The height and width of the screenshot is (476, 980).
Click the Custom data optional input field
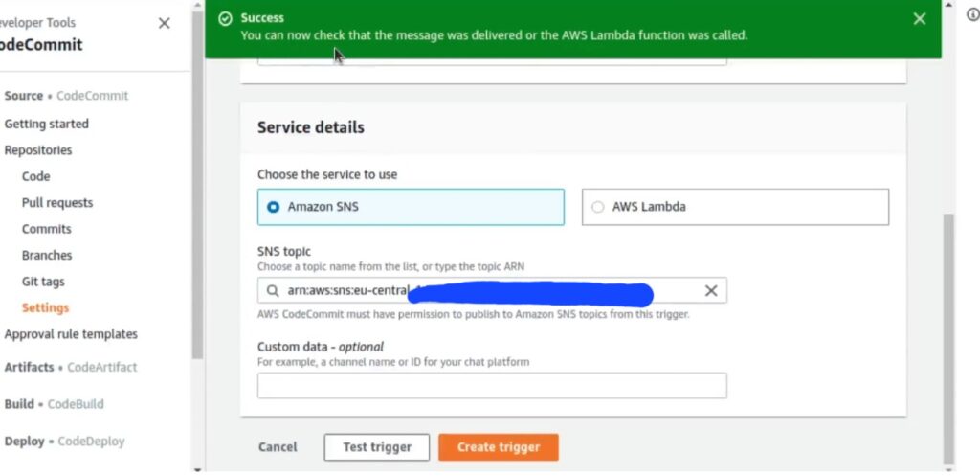(492, 386)
